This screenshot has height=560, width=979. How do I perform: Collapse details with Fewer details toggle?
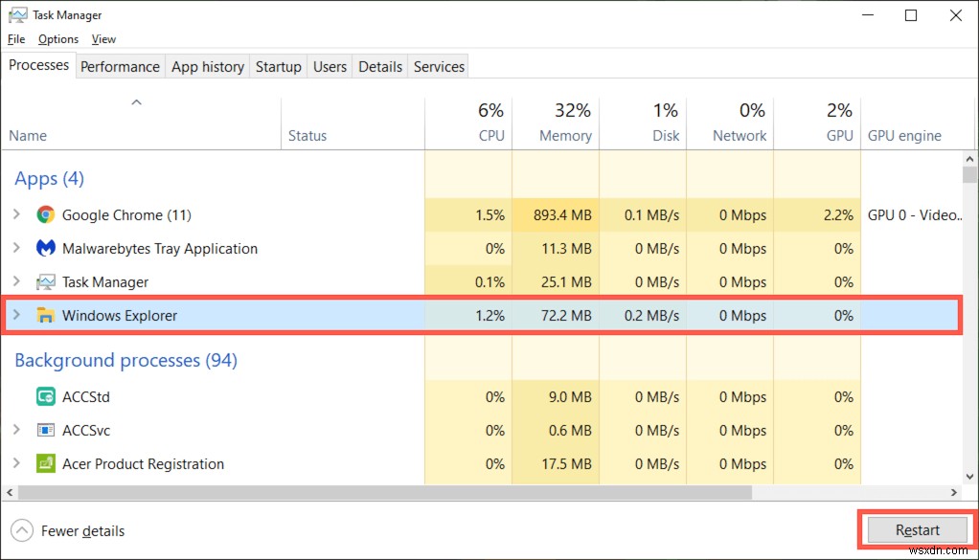[x=67, y=530]
